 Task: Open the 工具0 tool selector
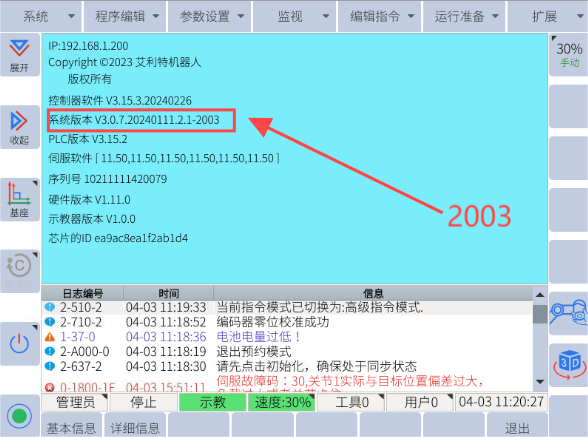click(351, 402)
